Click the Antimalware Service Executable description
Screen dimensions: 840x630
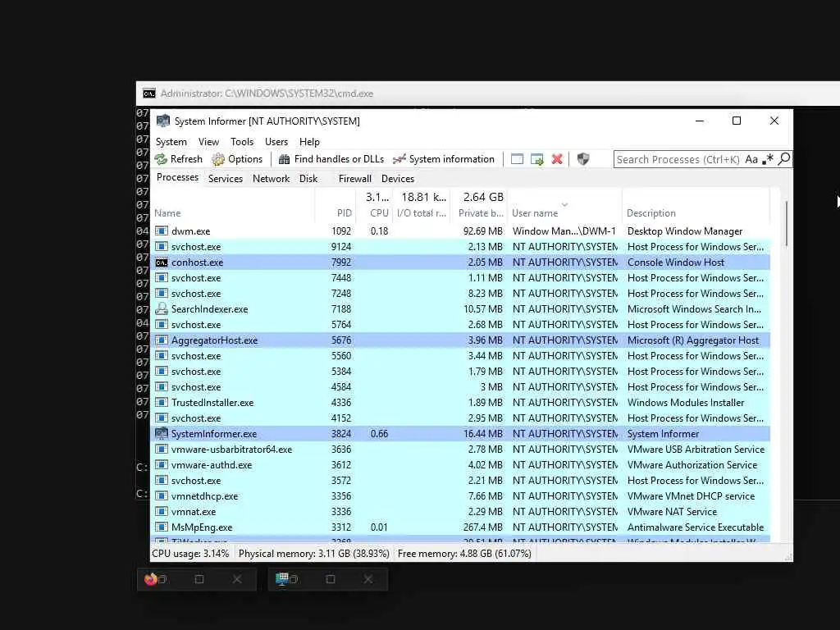pyautogui.click(x=696, y=527)
